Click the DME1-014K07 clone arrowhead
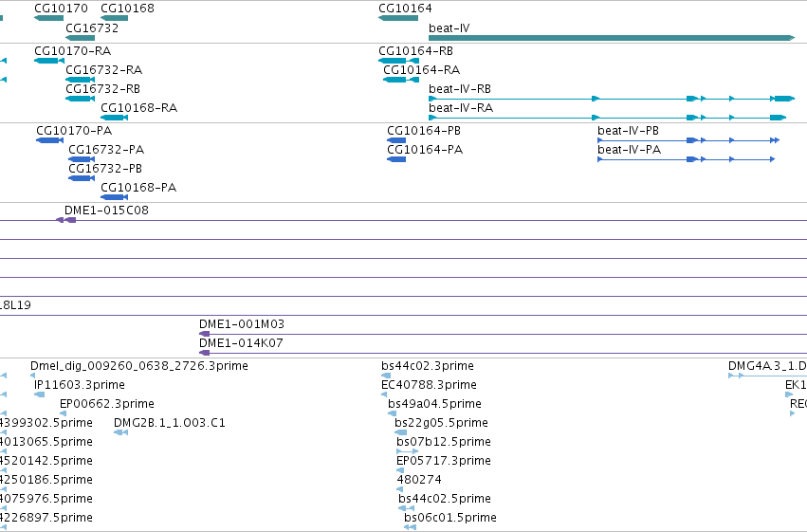807x532 pixels. click(204, 353)
